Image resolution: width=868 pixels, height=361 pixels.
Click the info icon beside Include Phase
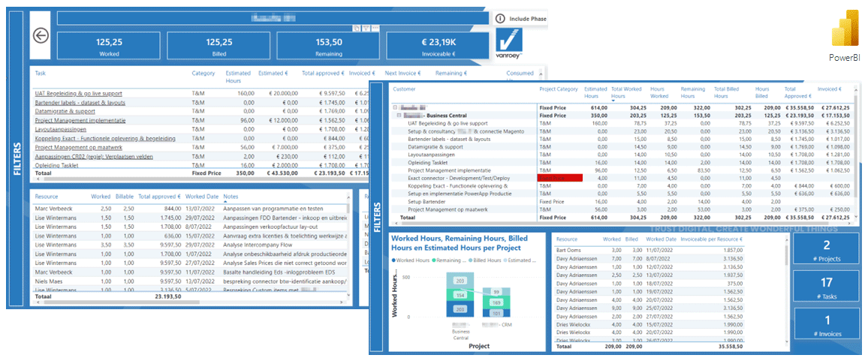500,18
